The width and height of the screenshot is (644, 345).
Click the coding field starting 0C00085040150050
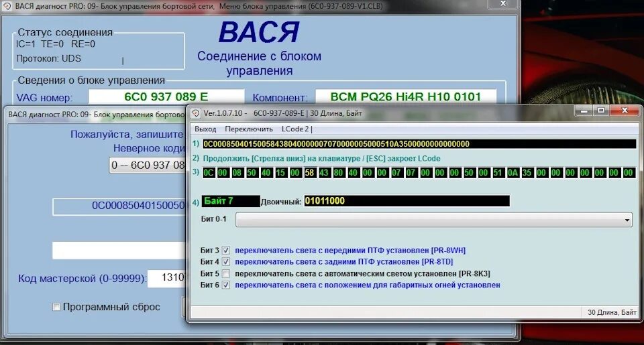tap(119, 206)
